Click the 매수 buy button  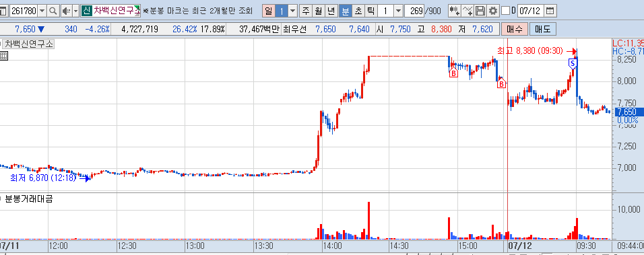click(514, 29)
